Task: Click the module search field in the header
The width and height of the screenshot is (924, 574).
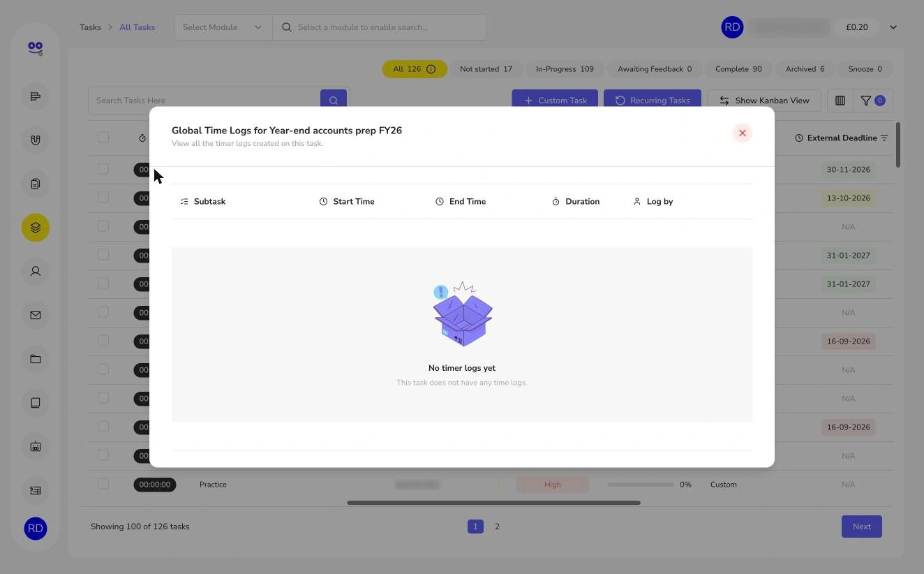Action: (380, 27)
